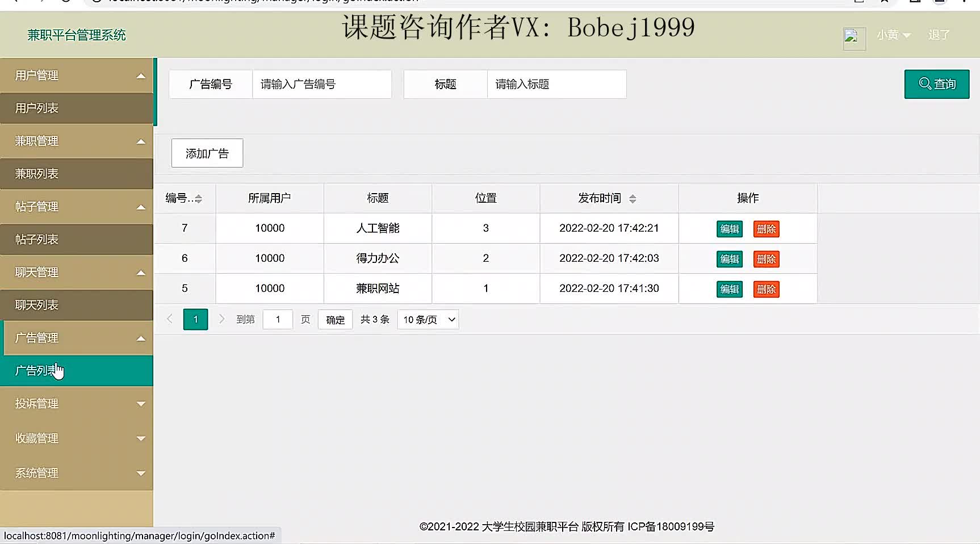
Task: Go to next page arrow
Action: [x=221, y=319]
